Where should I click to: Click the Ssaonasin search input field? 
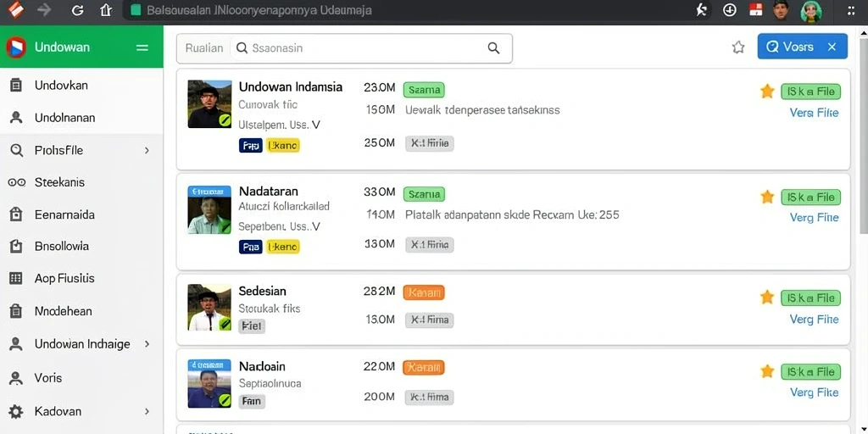point(365,48)
